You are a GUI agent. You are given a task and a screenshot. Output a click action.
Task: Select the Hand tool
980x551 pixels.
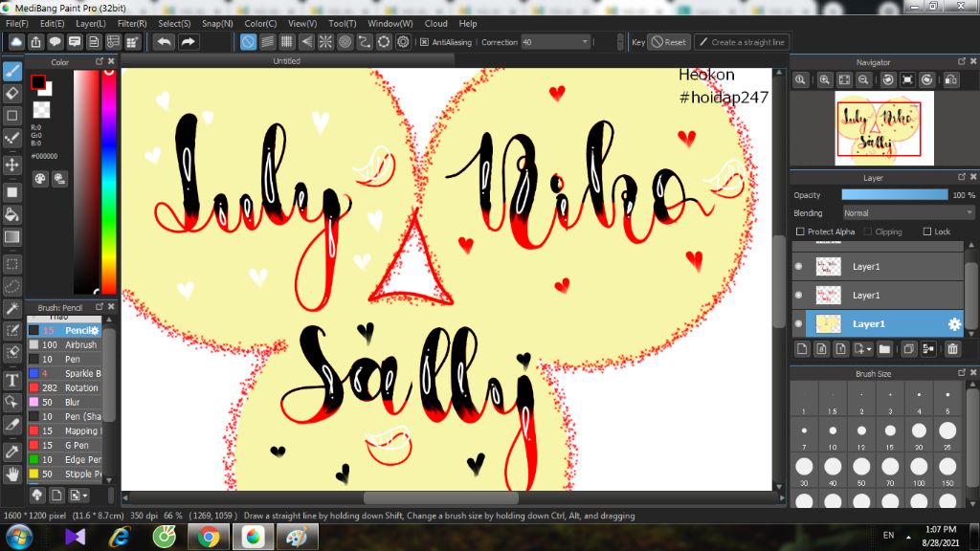[x=11, y=474]
